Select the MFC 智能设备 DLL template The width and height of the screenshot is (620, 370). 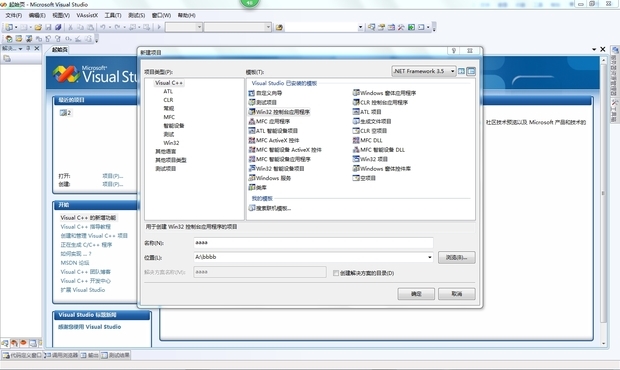pos(379,150)
